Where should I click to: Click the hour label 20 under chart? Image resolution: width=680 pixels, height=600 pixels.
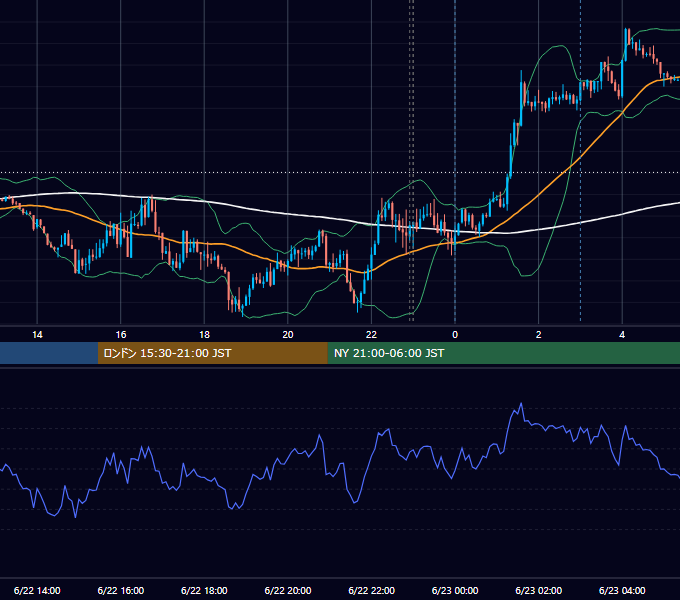(288, 335)
